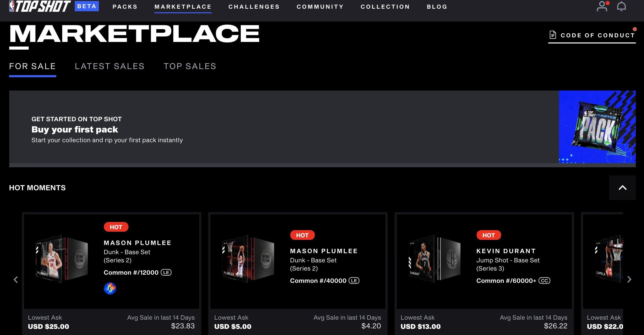Image resolution: width=644 pixels, height=335 pixels.
Task: Open the Packs menu item
Action: 125,7
